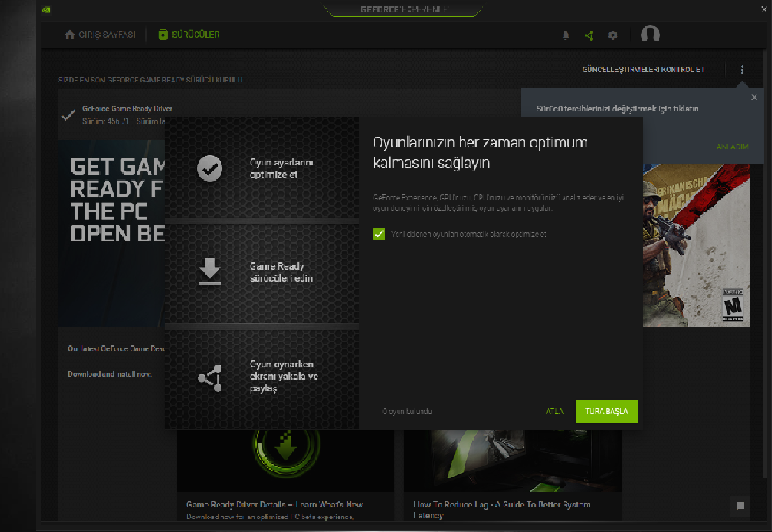This screenshot has height=532, width=772.
Task: Open the settings gear
Action: [613, 35]
